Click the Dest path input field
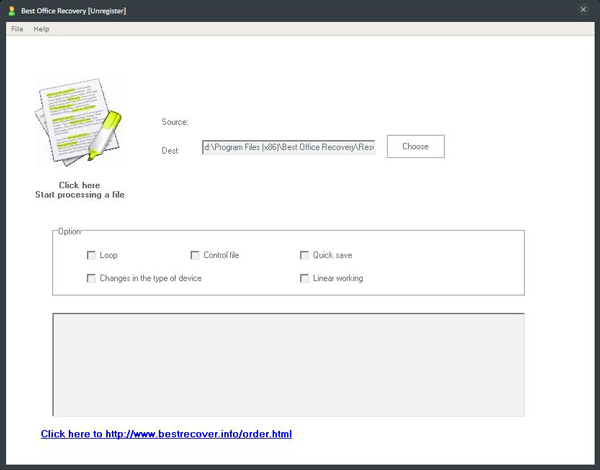This screenshot has height=470, width=600. (289, 147)
